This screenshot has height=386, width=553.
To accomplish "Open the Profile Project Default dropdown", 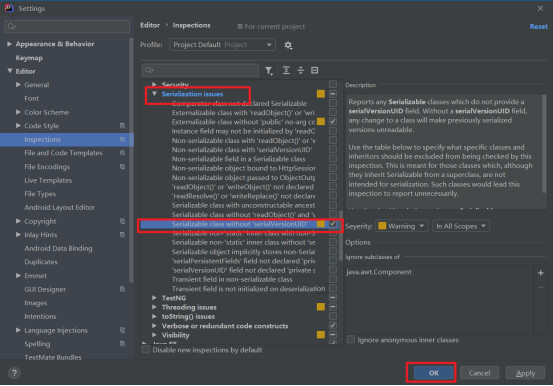I will click(222, 45).
